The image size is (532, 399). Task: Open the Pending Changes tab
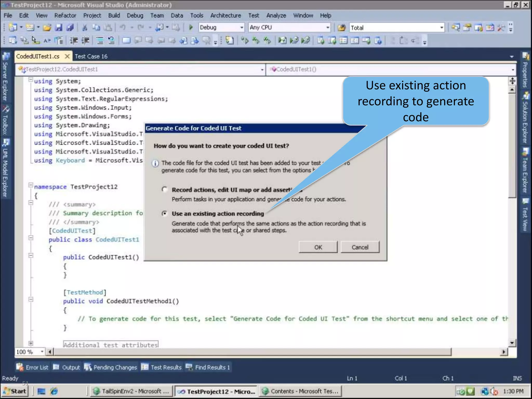pyautogui.click(x=111, y=367)
